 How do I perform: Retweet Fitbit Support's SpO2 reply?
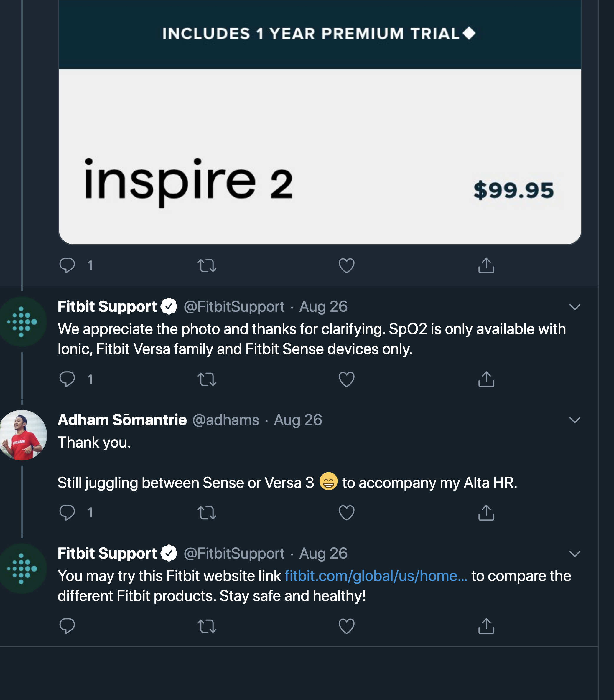(207, 379)
